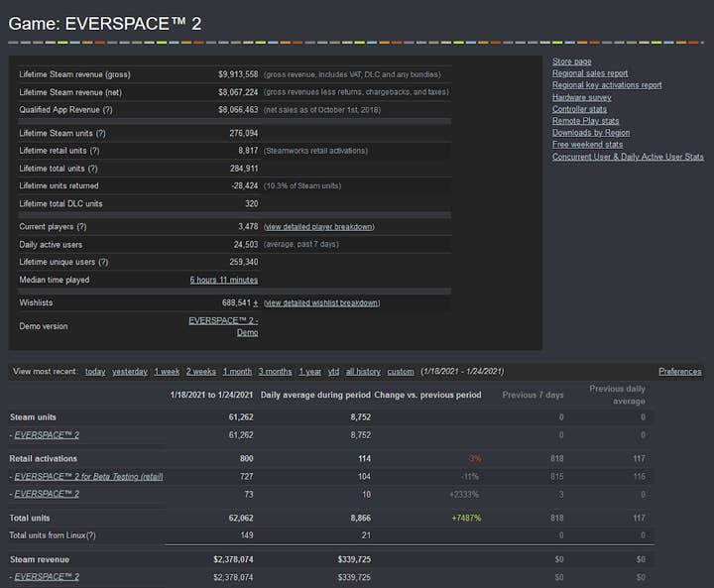The width and height of the screenshot is (714, 588).
Task: Select the '1 month' time range
Action: (237, 372)
